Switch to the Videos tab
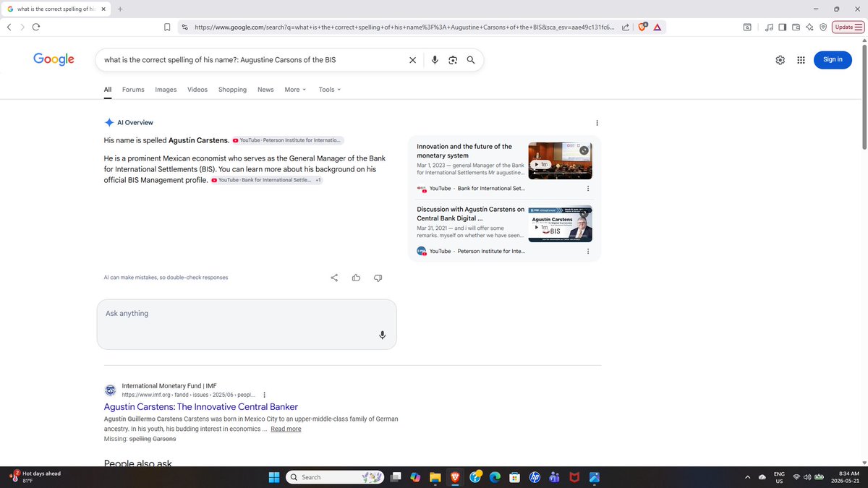 tap(197, 90)
